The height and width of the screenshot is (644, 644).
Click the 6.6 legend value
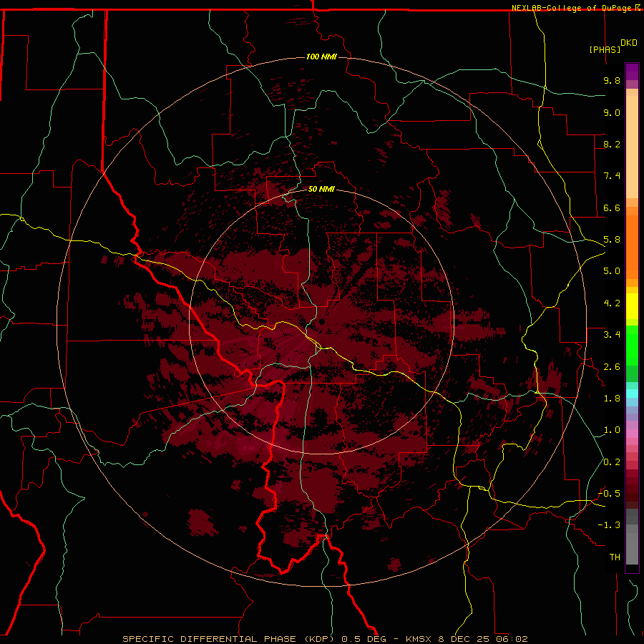click(612, 208)
